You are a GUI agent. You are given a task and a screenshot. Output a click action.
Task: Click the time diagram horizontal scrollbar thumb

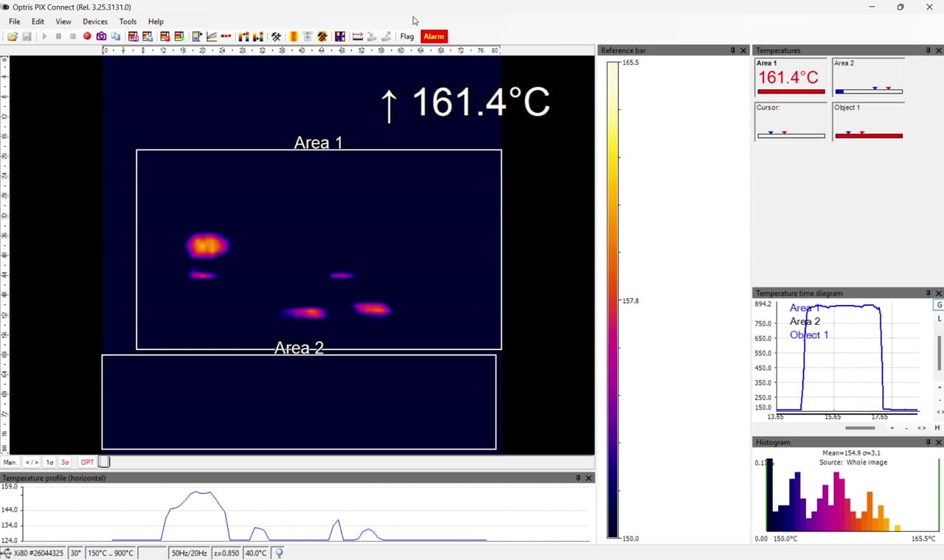click(x=860, y=427)
